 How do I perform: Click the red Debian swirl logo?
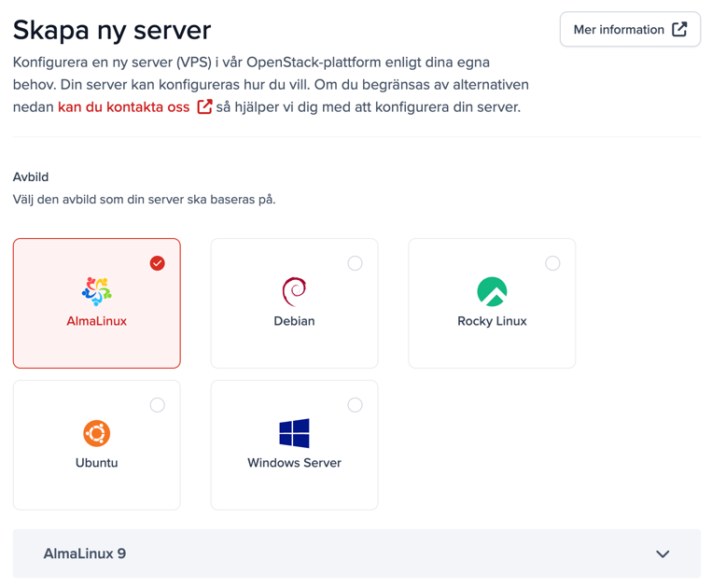(294, 291)
